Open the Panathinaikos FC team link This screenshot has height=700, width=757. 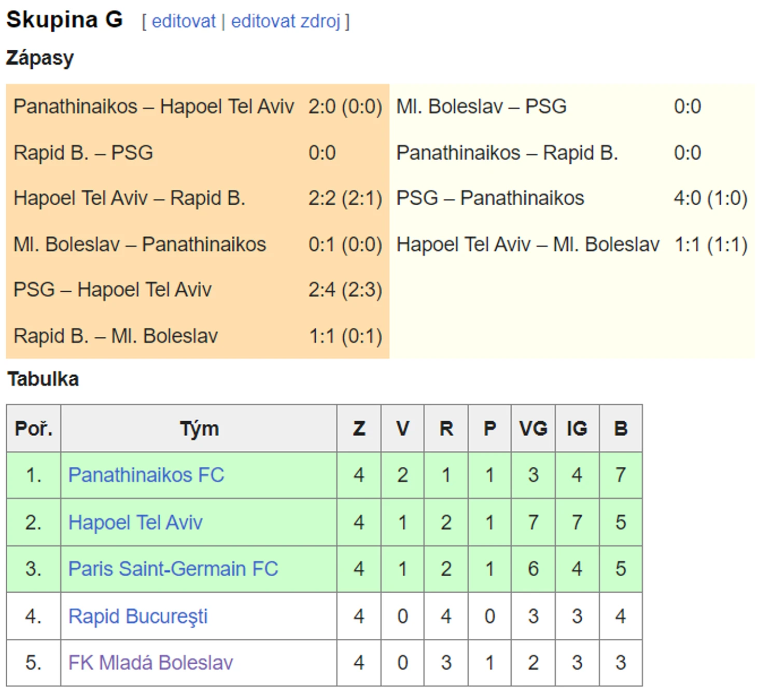point(146,475)
